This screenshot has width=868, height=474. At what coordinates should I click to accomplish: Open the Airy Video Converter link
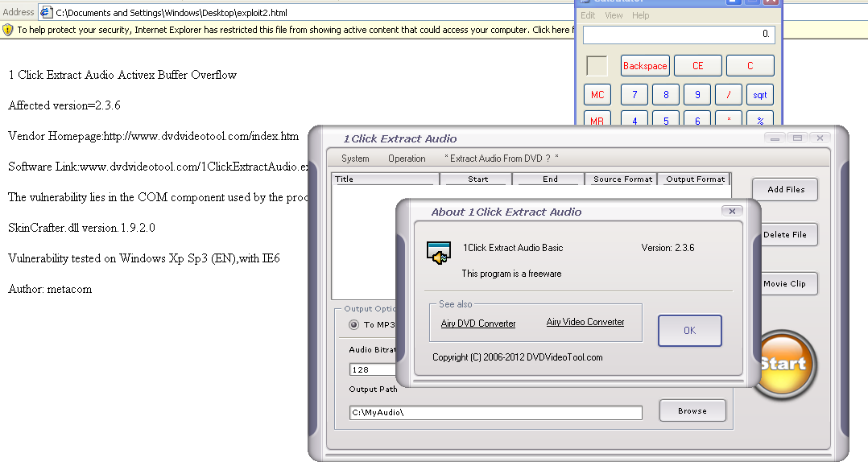tap(585, 322)
